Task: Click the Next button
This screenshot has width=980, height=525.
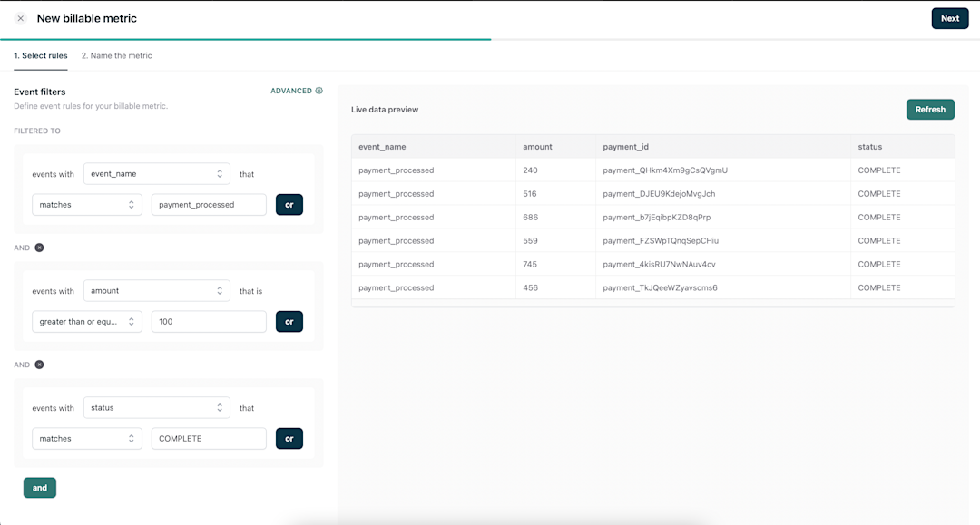Action: [950, 18]
